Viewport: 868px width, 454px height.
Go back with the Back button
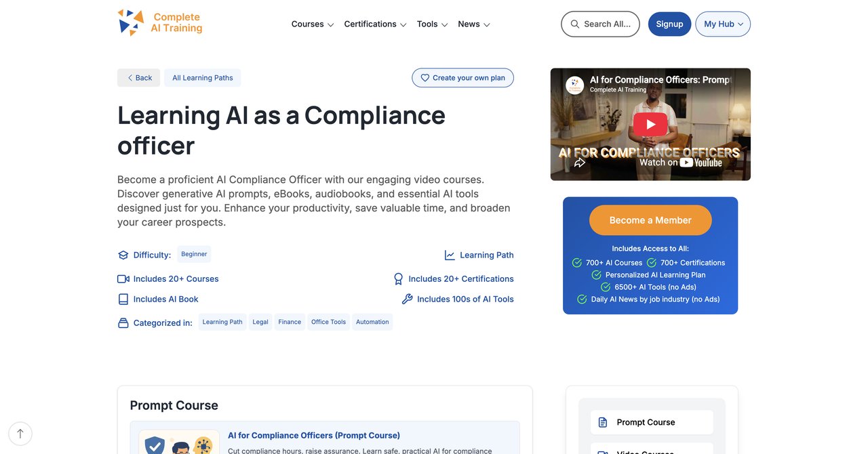click(139, 78)
